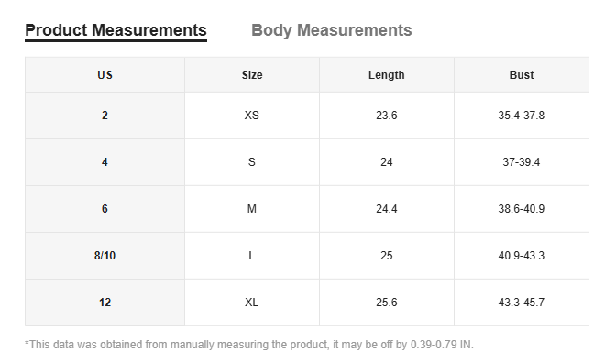Screen dimensions: 605x364
Task: Select the XS size cell
Action: (252, 116)
